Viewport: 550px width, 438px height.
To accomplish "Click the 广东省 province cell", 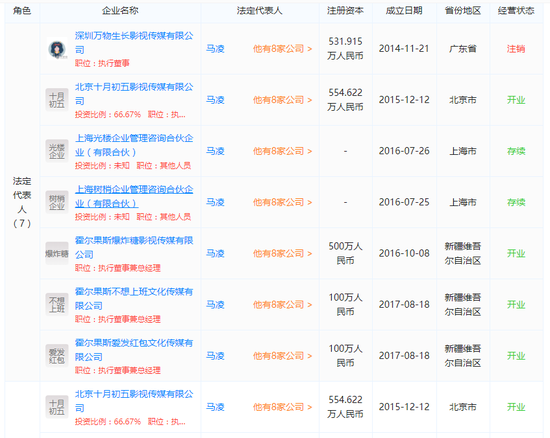I will pos(463,49).
